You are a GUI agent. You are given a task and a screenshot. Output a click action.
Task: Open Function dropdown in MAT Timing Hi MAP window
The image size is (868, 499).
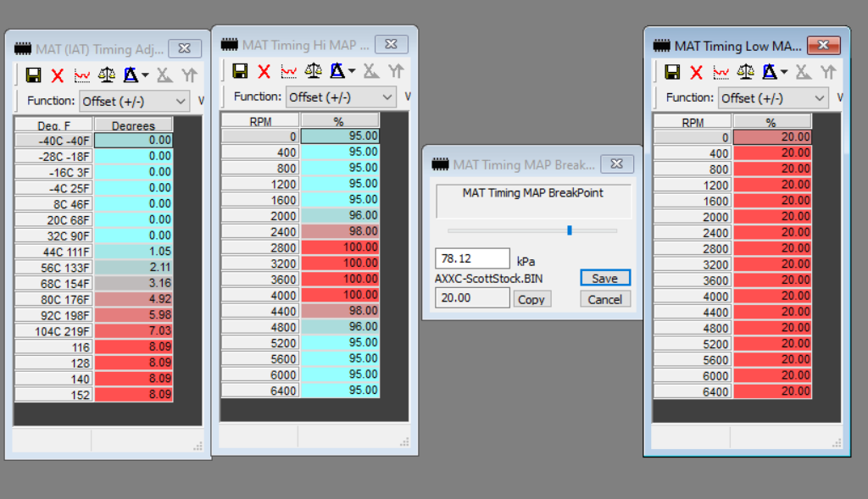click(x=341, y=97)
